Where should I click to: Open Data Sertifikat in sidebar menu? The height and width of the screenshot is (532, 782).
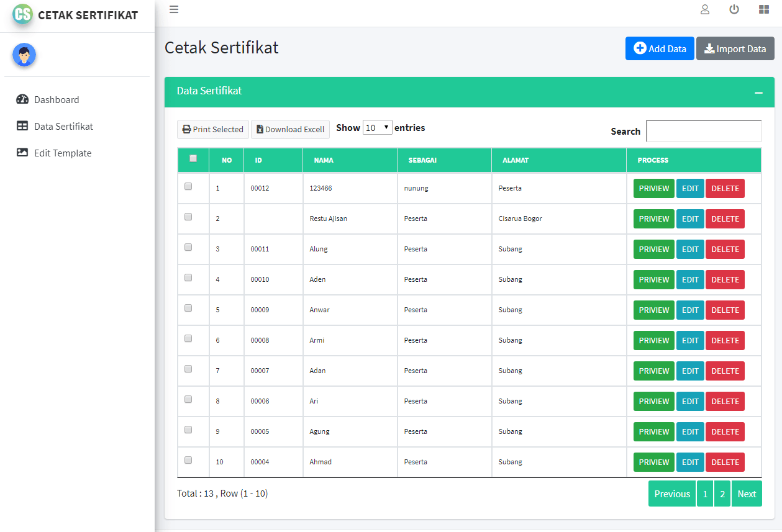pyautogui.click(x=63, y=126)
